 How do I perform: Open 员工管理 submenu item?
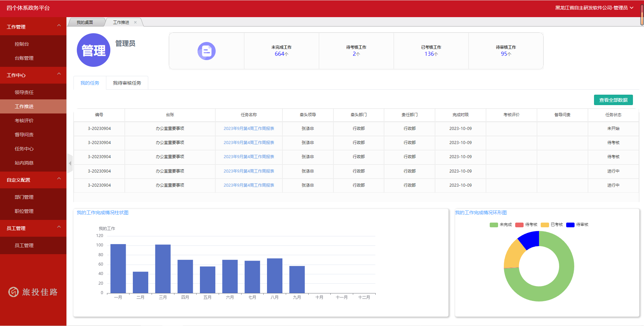click(33, 245)
